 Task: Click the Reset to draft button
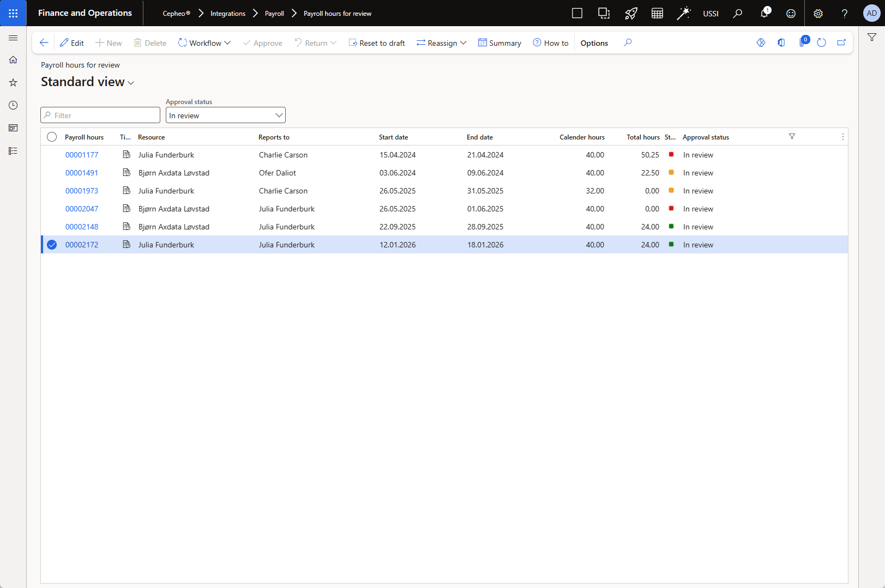coord(377,43)
